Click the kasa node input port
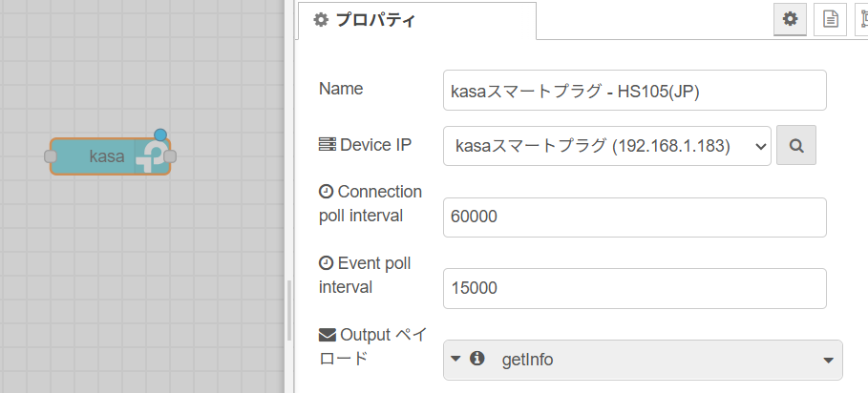The image size is (868, 393). pyautogui.click(x=51, y=156)
